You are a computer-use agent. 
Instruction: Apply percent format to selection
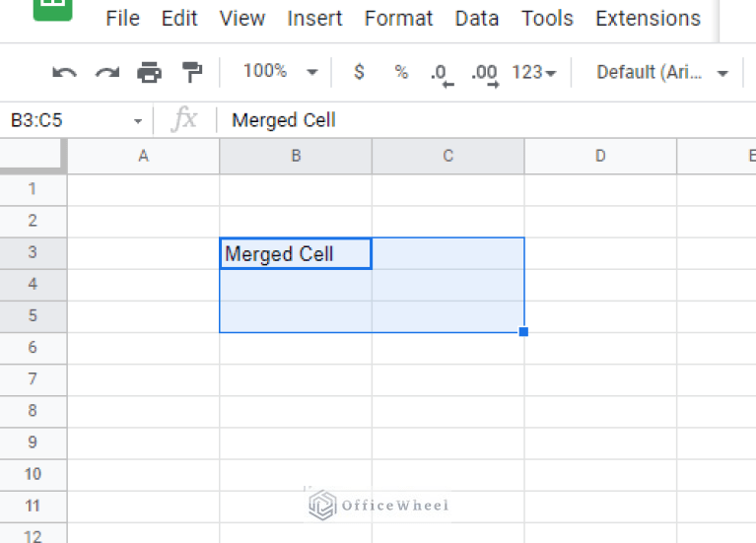point(401,72)
